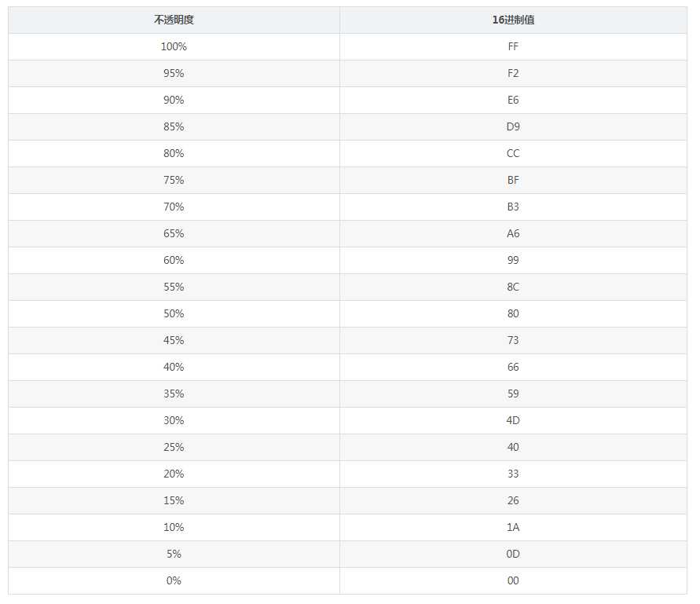
Task: Select the 70% opacity cell
Action: (174, 207)
